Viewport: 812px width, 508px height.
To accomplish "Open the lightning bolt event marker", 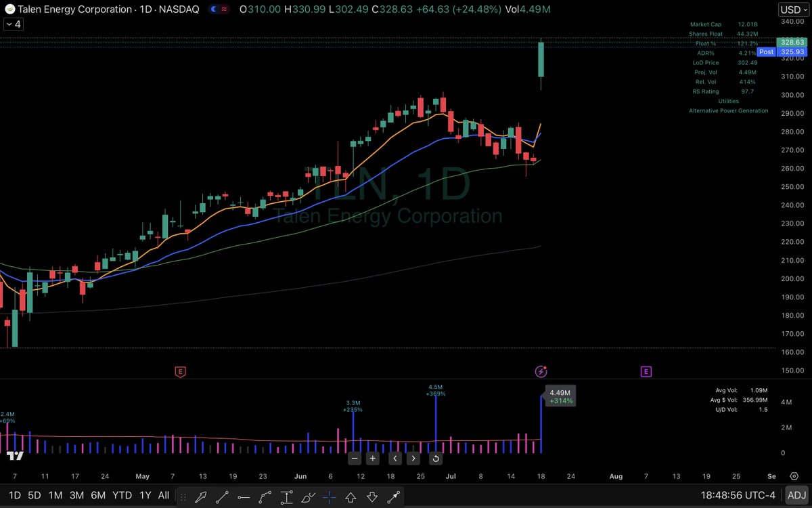I will pos(541,371).
